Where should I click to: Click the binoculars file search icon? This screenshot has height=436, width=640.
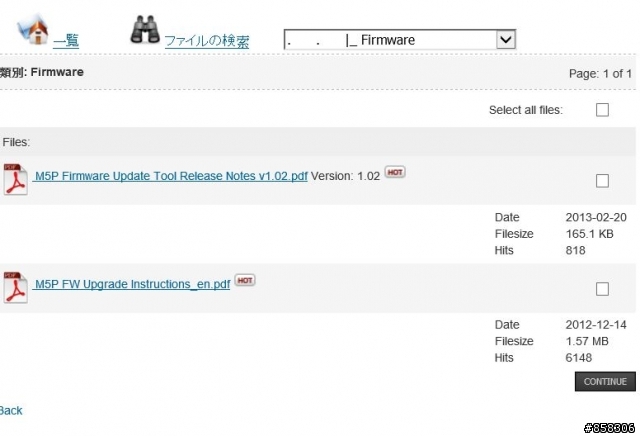coord(145,29)
